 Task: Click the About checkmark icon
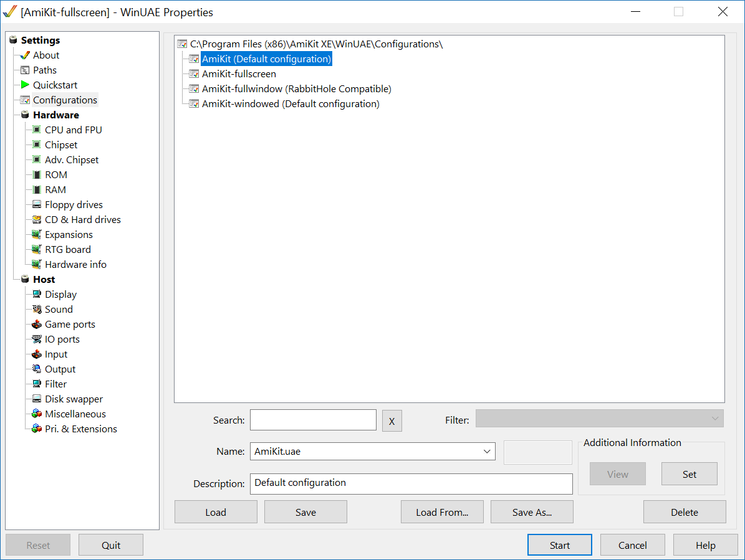tap(25, 55)
